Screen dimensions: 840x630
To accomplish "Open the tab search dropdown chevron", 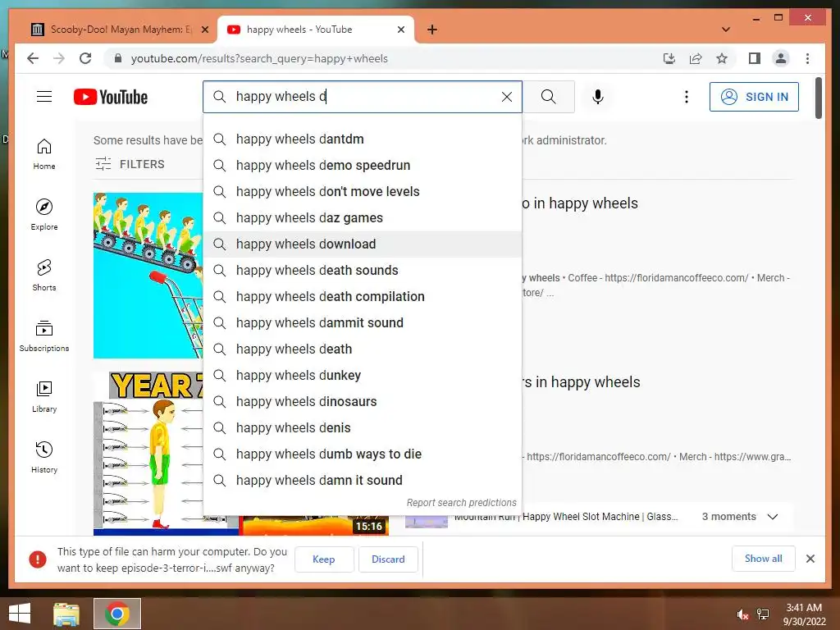I will [x=726, y=30].
